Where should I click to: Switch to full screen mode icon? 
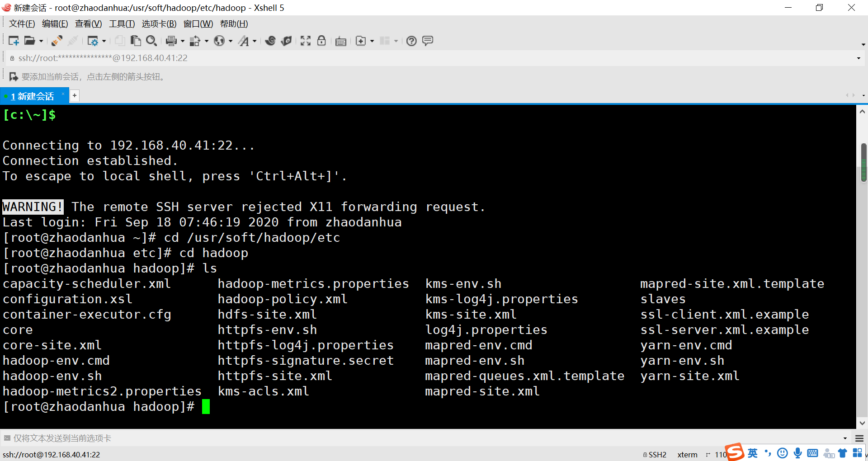click(306, 41)
